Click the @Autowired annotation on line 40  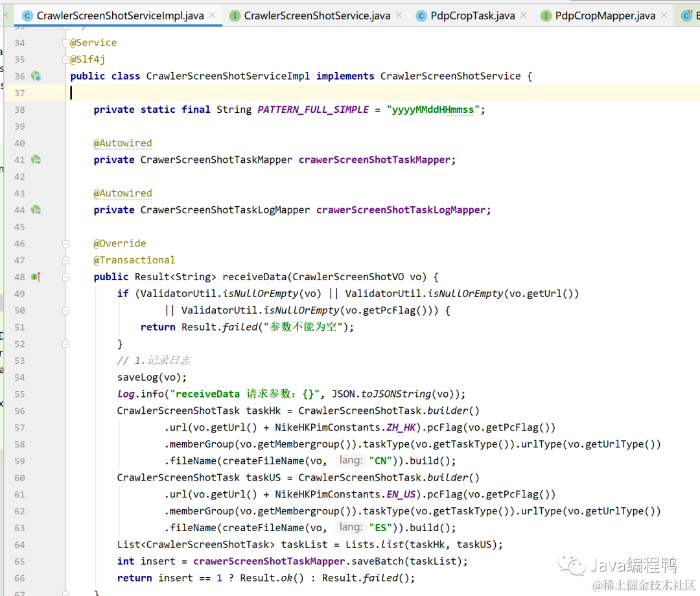coord(122,143)
